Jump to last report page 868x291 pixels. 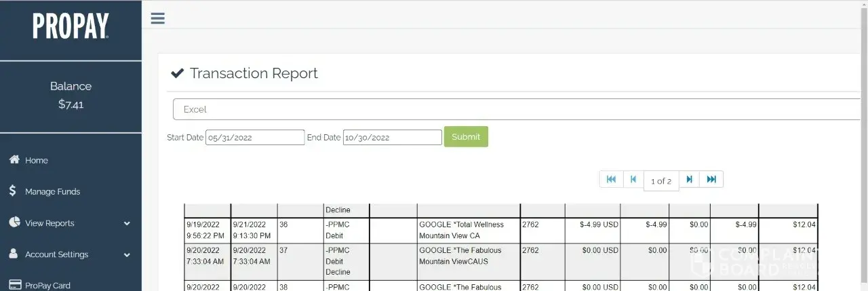[x=711, y=179]
